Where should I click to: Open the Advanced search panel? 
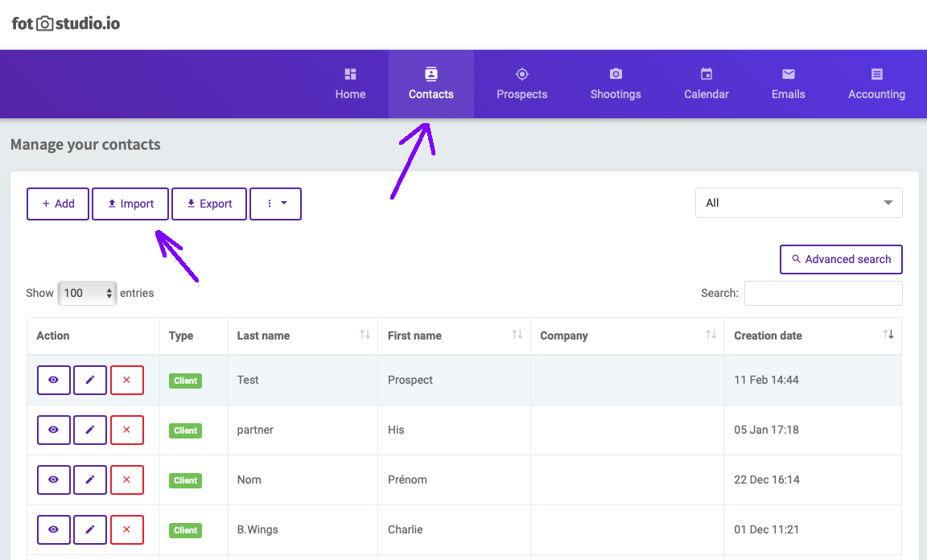841,260
